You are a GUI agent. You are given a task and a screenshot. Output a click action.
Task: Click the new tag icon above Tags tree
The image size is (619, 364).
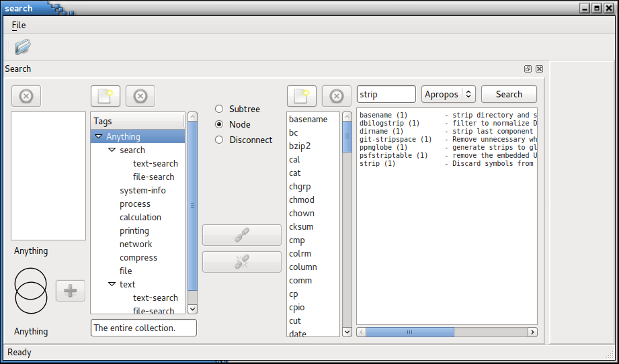(106, 96)
